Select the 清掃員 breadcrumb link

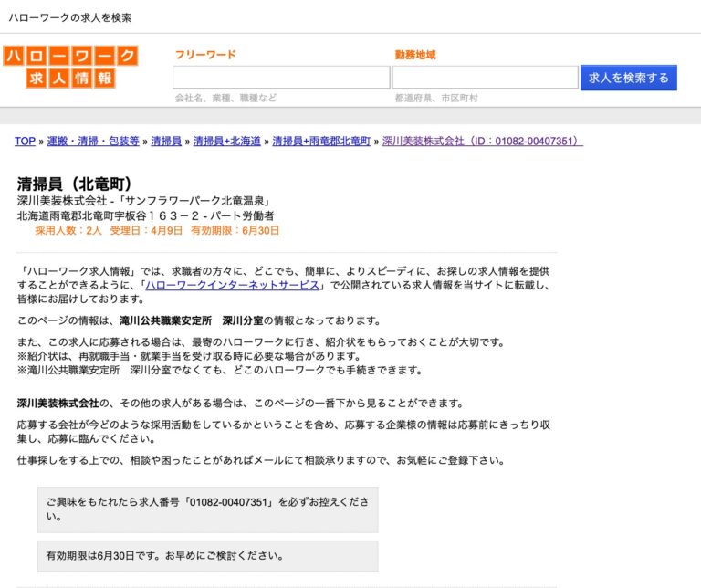pos(167,142)
